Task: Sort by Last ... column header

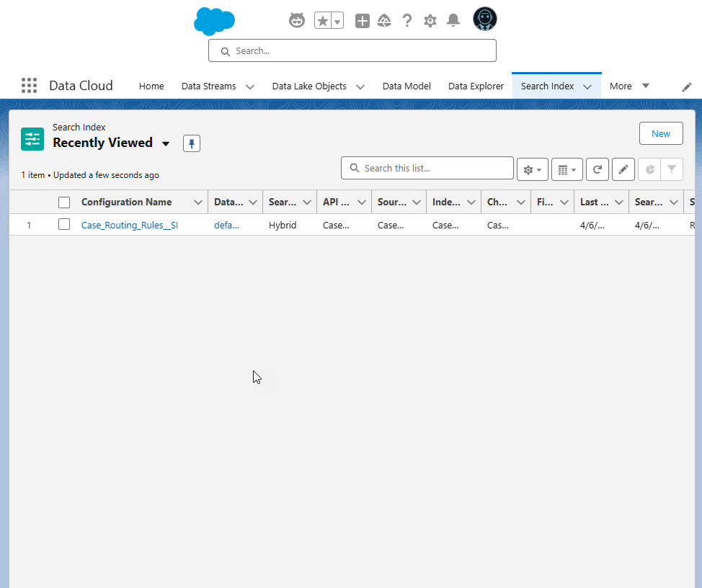Action: (x=594, y=202)
